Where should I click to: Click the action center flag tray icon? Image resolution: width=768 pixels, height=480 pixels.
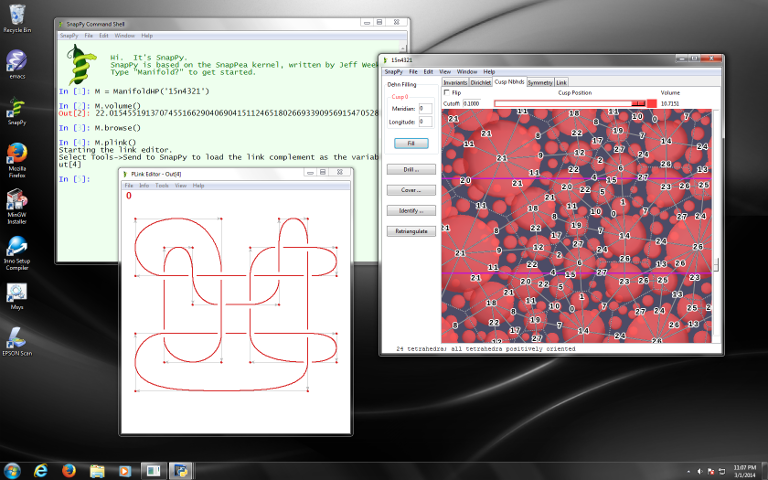tap(711, 472)
